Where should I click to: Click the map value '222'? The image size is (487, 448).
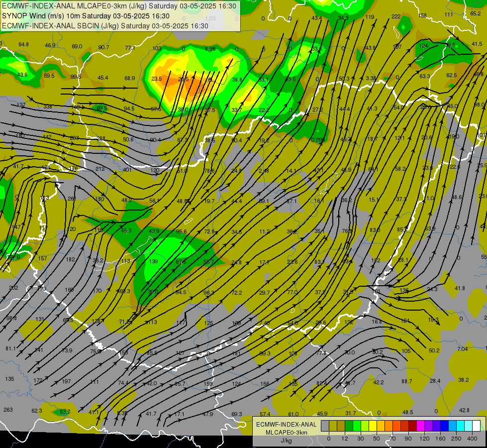[x=396, y=16]
